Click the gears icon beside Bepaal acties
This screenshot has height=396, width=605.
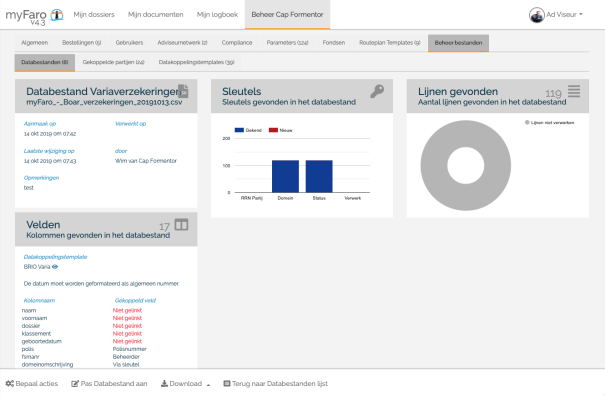10,383
